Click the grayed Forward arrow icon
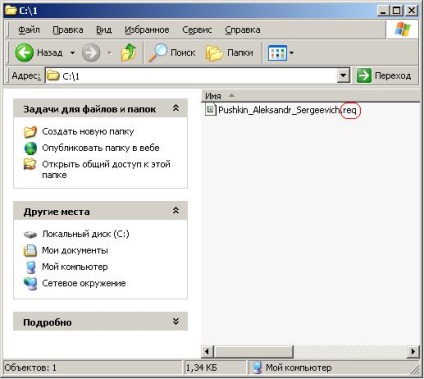The height and width of the screenshot is (379, 424). point(91,53)
